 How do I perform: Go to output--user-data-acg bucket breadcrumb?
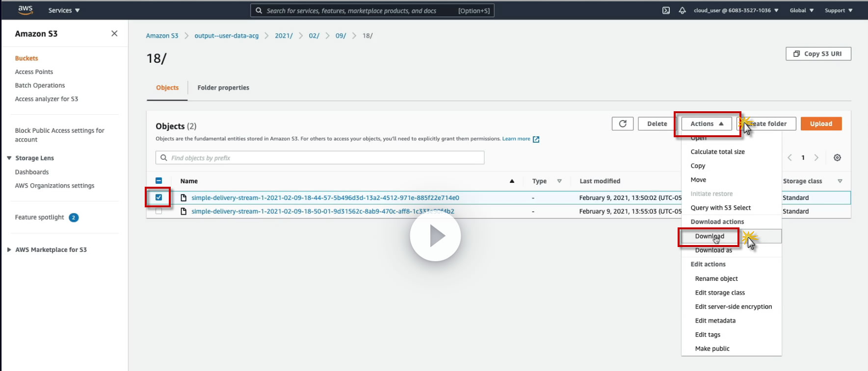226,36
